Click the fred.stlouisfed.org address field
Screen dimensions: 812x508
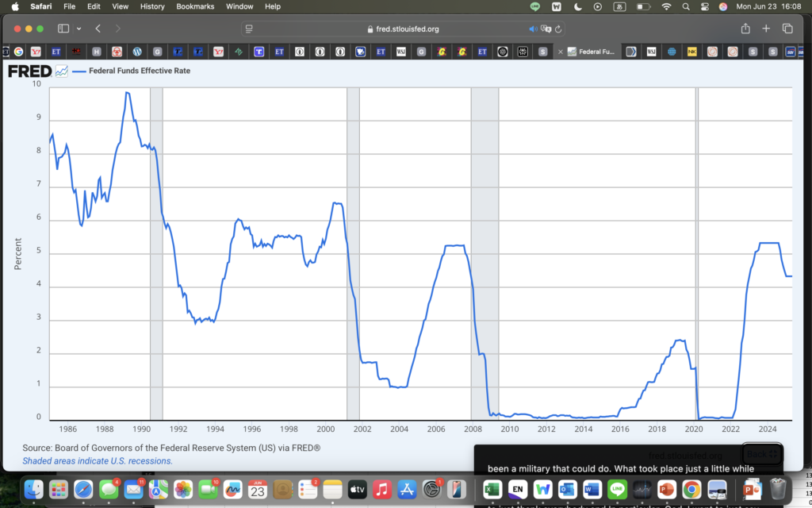coord(404,29)
